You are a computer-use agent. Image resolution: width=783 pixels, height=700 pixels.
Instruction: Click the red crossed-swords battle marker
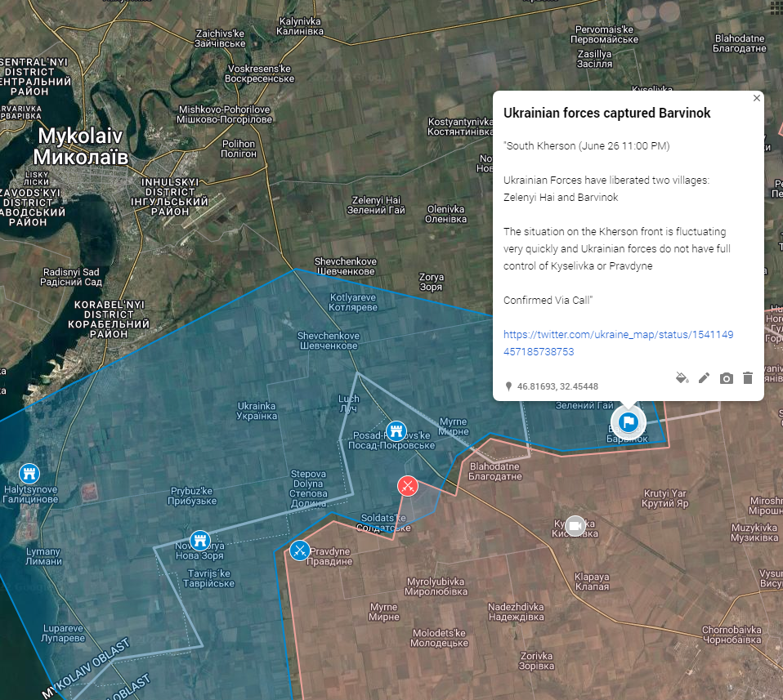tap(408, 485)
